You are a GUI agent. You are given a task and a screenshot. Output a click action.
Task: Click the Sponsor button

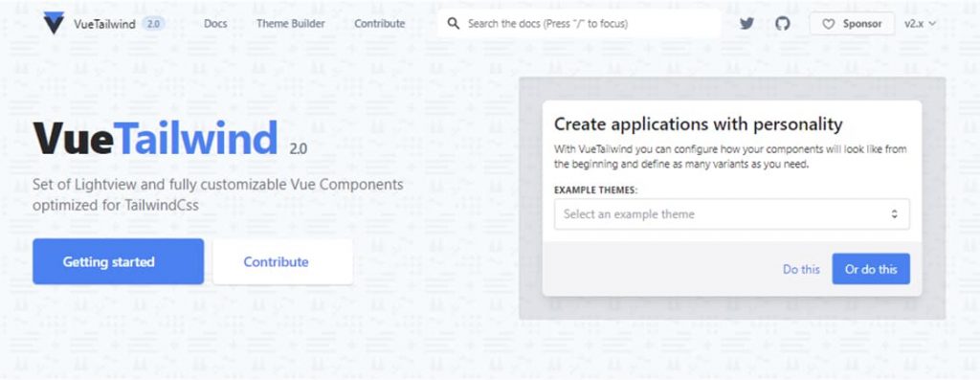click(852, 24)
